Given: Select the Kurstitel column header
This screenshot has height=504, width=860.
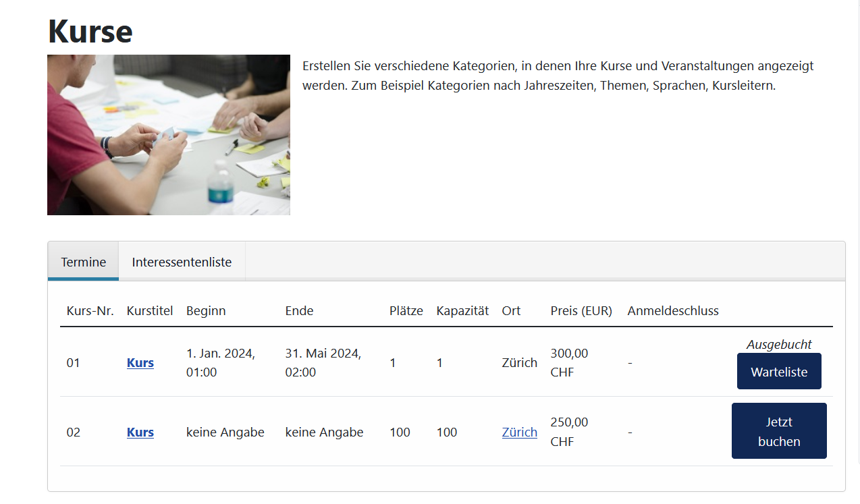Looking at the screenshot, I should pyautogui.click(x=150, y=311).
